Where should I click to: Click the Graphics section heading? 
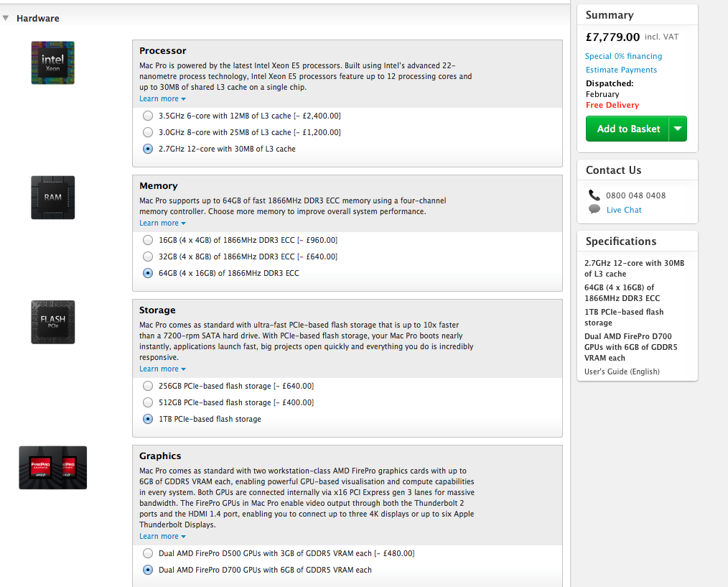160,456
